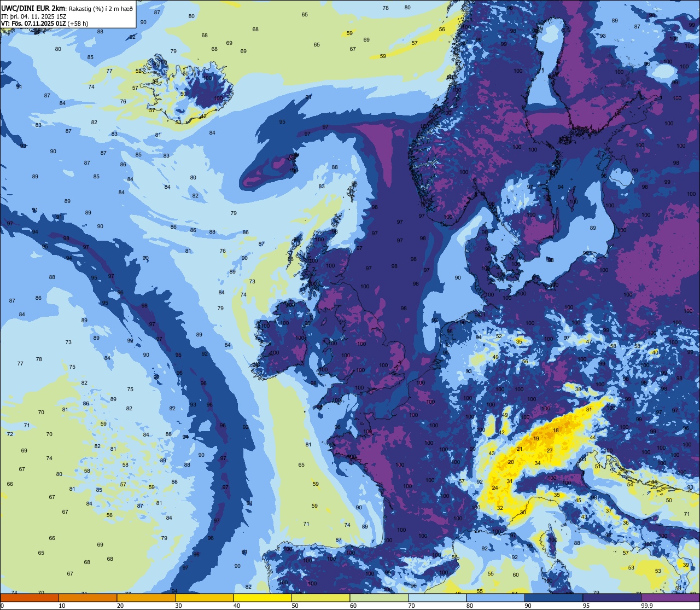700x610 pixels.
Task: Click the map title UWC/DINI EUR 2km
Action: click(x=33, y=8)
